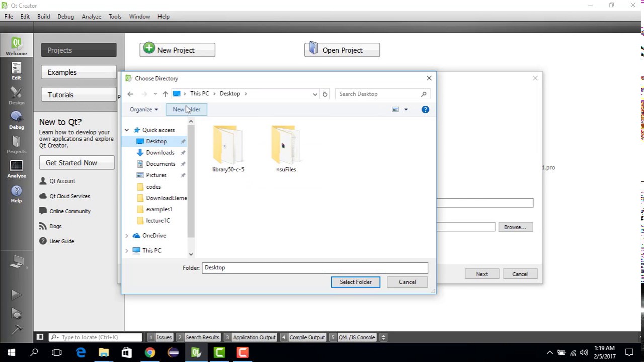644x362 pixels.
Task: Open the Edit mode icon
Action: click(16, 71)
